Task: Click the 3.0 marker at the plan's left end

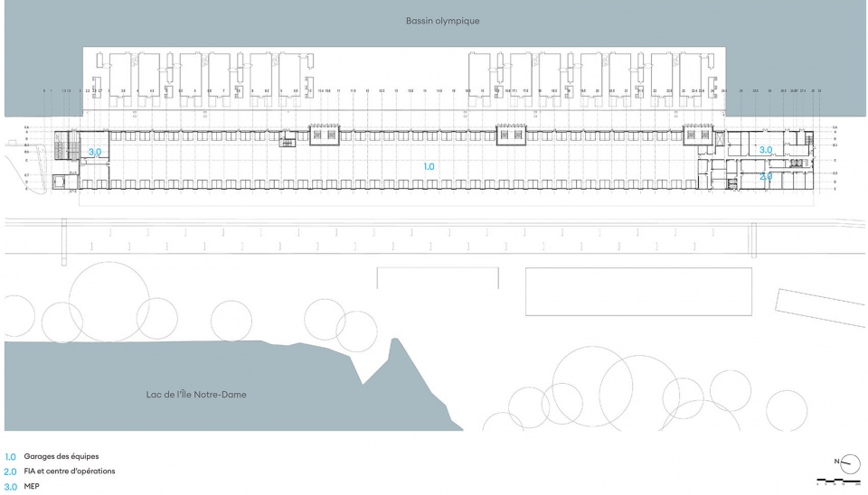Action: (94, 153)
